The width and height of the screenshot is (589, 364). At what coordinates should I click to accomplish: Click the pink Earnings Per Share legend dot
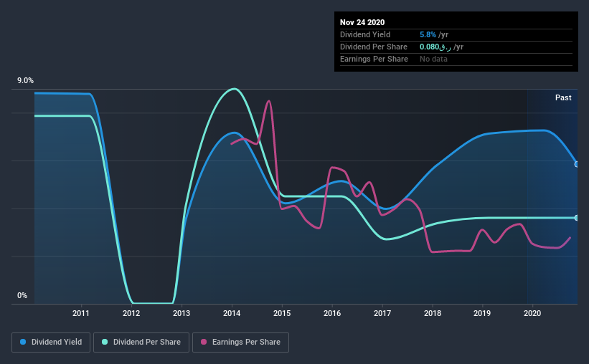(x=204, y=342)
